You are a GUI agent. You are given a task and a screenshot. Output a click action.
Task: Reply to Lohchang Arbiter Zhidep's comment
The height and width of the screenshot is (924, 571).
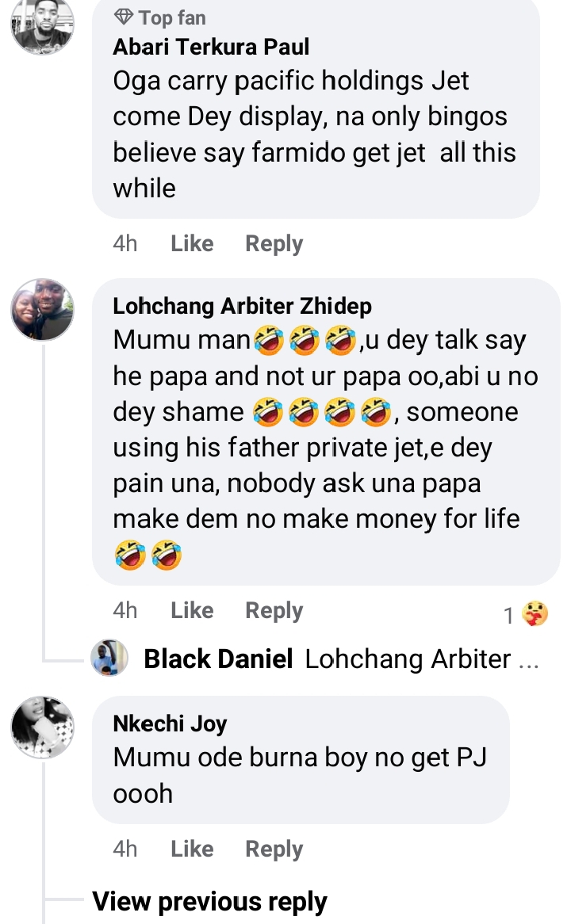pos(274,610)
